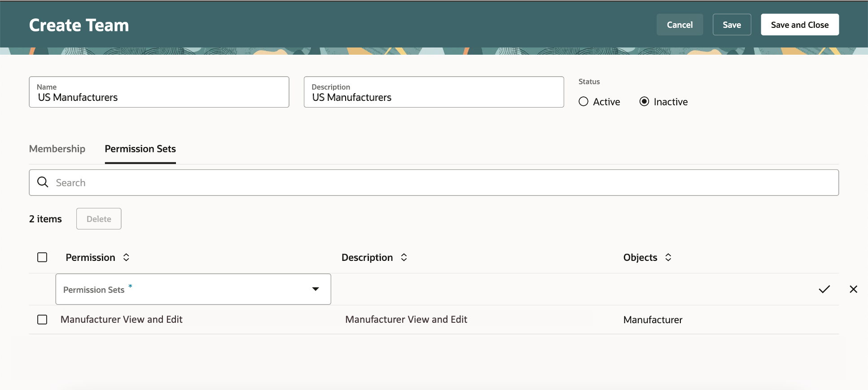The width and height of the screenshot is (868, 390).
Task: Click the Cancel button
Action: pyautogui.click(x=679, y=25)
